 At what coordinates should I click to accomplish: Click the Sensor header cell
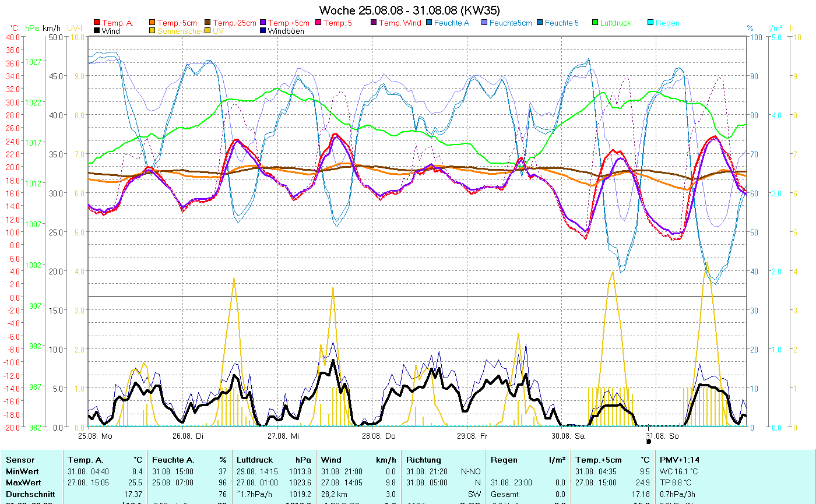pos(20,460)
